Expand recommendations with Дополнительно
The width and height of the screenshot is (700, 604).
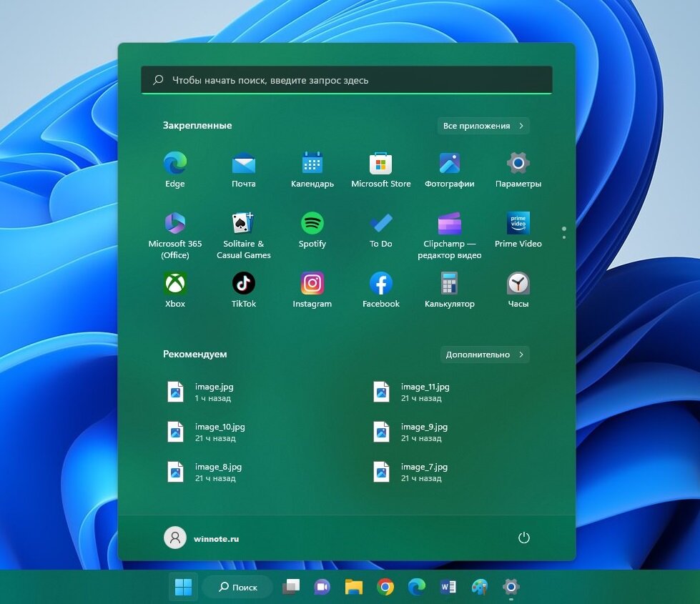[485, 355]
